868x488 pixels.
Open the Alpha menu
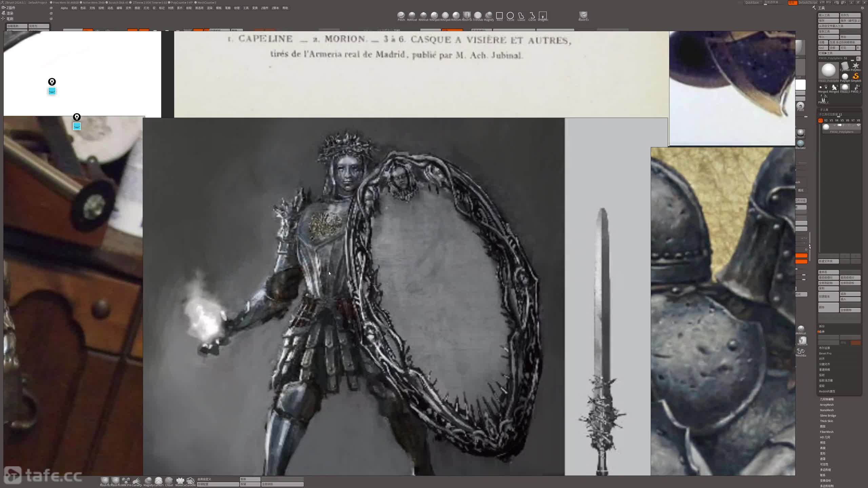coord(64,8)
